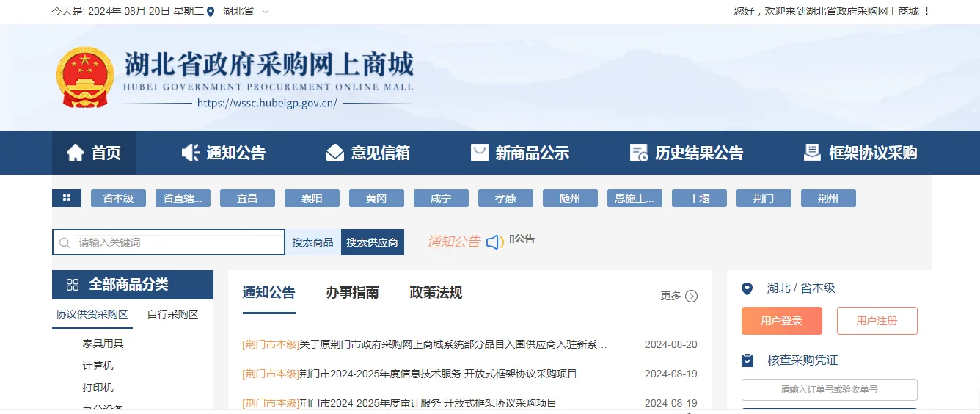Open 新商品公示 navigation item
980x414 pixels.
click(x=520, y=153)
